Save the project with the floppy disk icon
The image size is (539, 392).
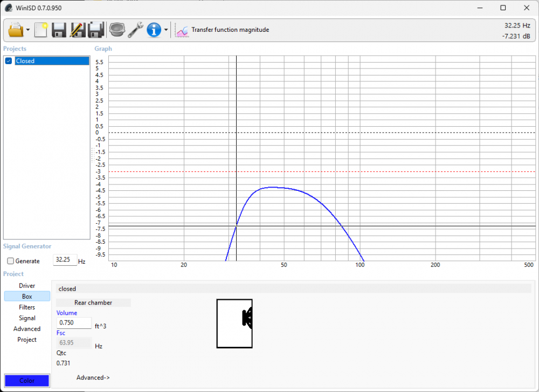(59, 30)
